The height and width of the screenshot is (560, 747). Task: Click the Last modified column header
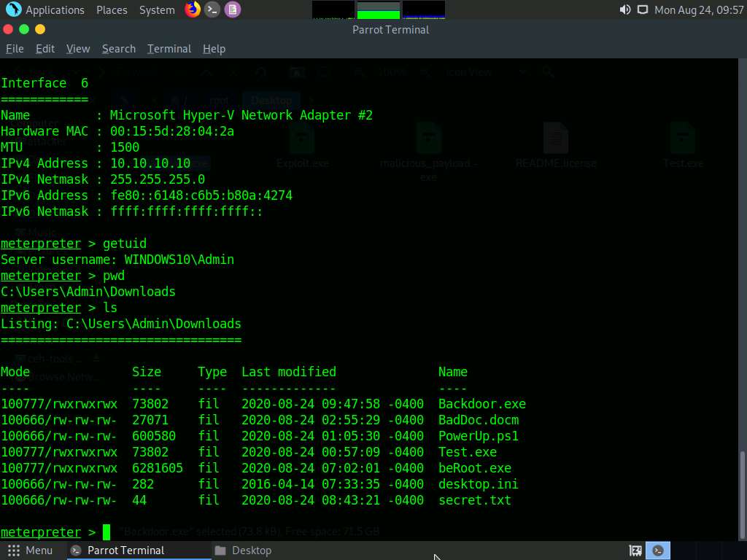tap(289, 372)
